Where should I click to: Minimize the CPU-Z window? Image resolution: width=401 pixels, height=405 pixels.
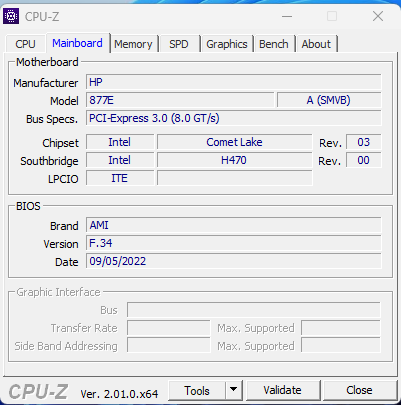point(287,16)
